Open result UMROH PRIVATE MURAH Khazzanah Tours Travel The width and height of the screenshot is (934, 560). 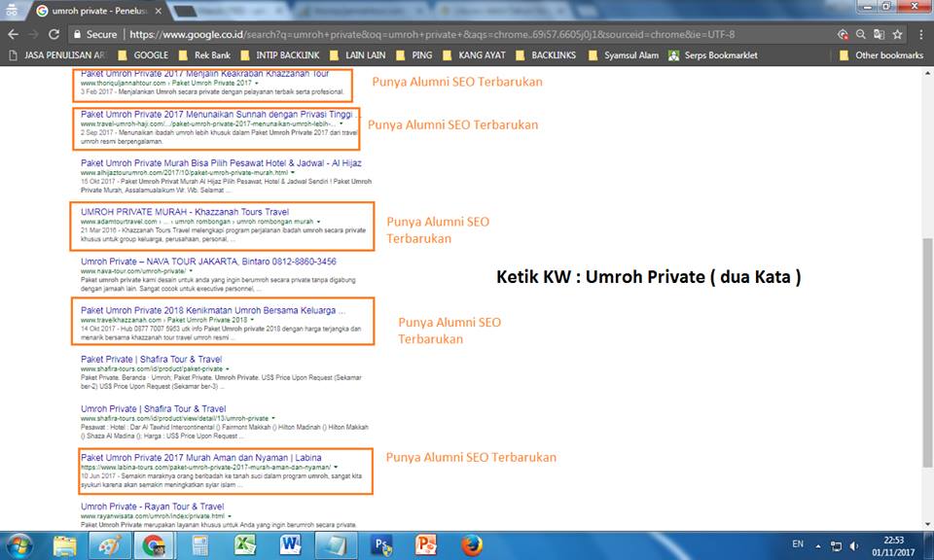pyautogui.click(x=185, y=211)
